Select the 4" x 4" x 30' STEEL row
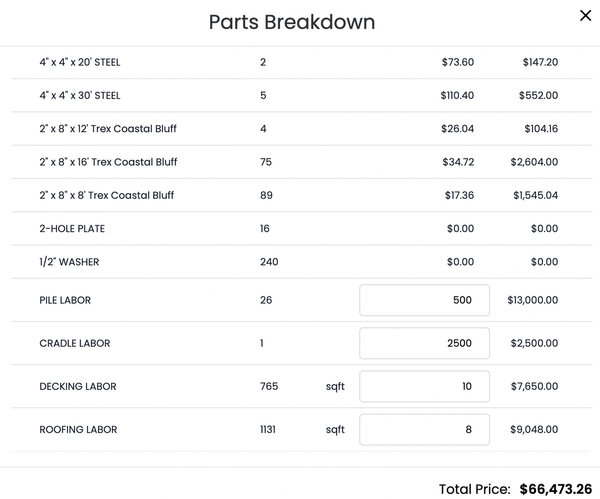The image size is (600, 499). click(302, 95)
